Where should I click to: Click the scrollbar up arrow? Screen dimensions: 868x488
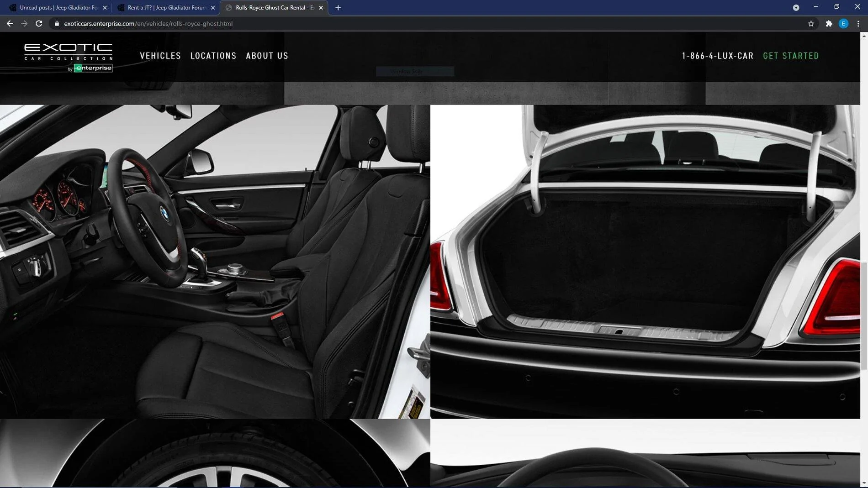coord(864,36)
